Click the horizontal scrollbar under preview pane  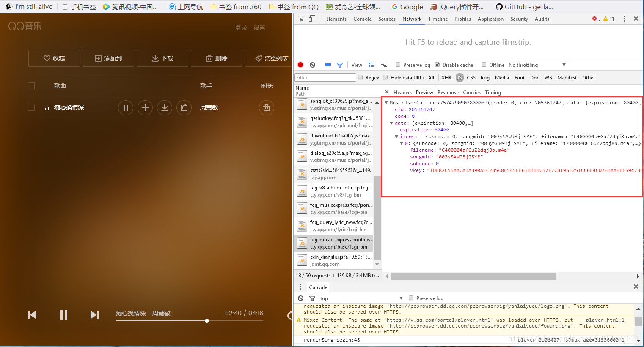point(473,276)
